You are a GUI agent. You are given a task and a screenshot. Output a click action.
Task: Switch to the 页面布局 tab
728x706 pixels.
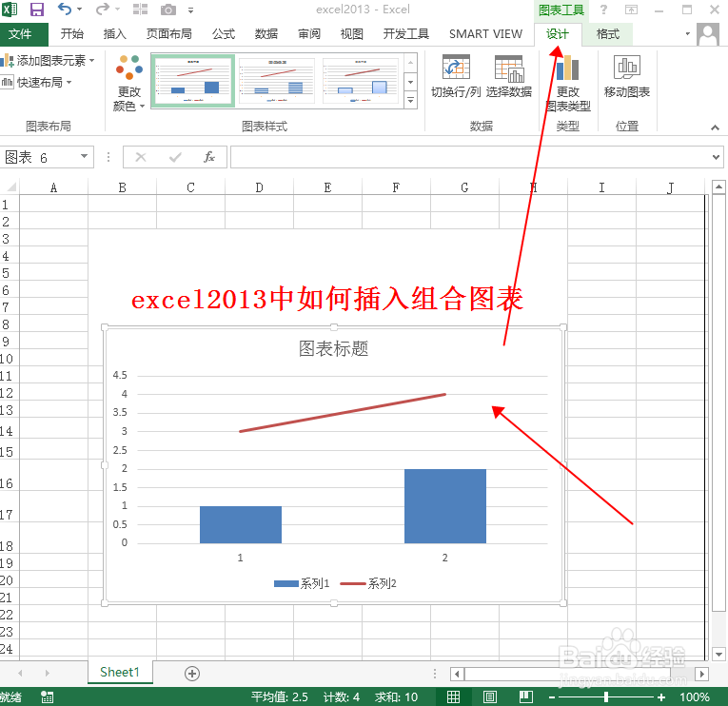pos(169,34)
